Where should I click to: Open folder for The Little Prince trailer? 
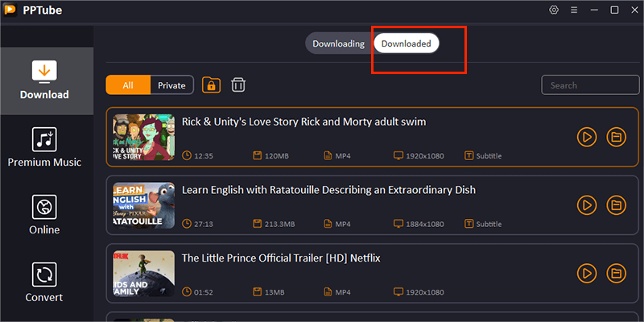tap(616, 272)
